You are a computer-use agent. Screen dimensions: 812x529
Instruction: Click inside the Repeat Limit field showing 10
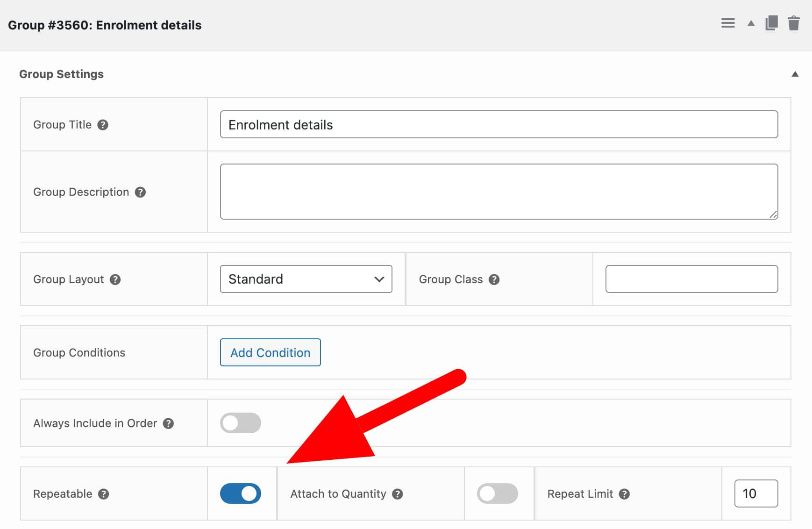[755, 493]
